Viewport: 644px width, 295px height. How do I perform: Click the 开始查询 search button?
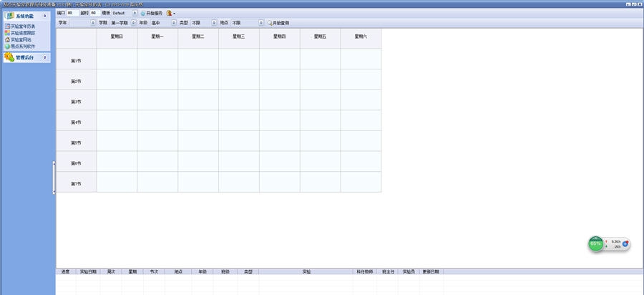click(278, 23)
